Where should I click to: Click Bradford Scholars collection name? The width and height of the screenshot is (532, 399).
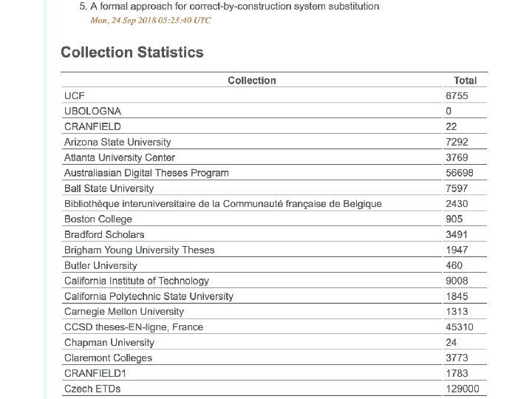point(104,234)
